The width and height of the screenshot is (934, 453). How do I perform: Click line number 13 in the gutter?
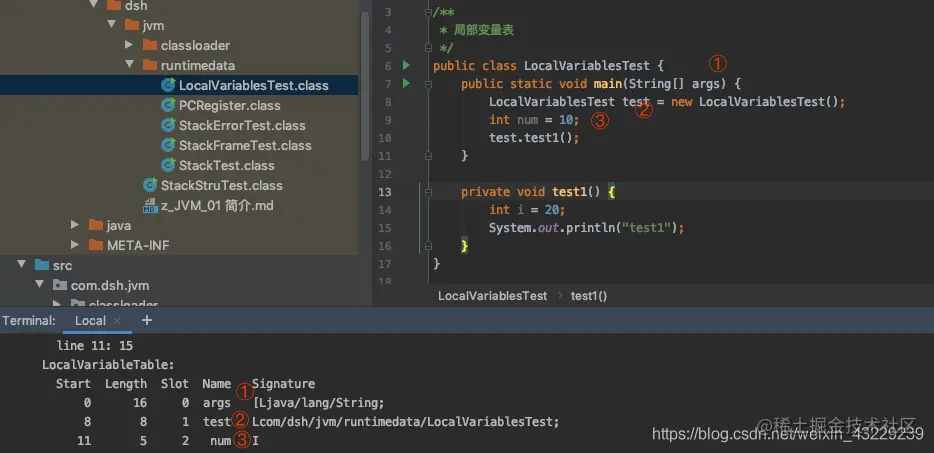click(385, 192)
